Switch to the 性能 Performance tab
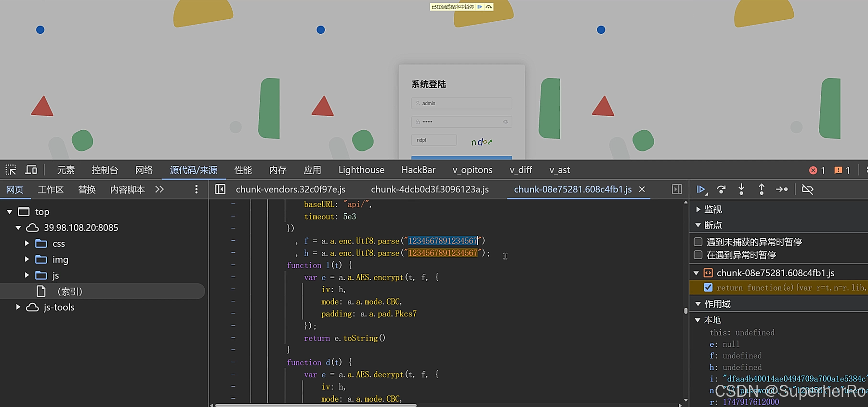Screen dimensions: 868x407 243,170
